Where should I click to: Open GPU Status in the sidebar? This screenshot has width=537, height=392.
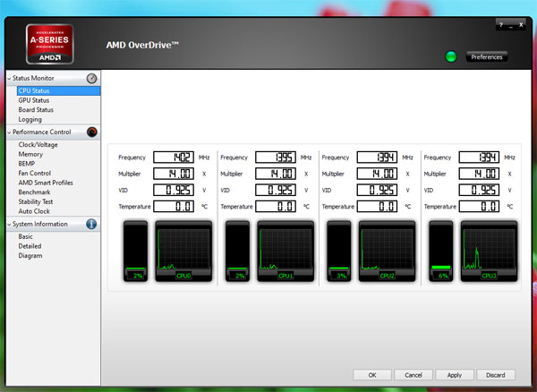click(34, 100)
